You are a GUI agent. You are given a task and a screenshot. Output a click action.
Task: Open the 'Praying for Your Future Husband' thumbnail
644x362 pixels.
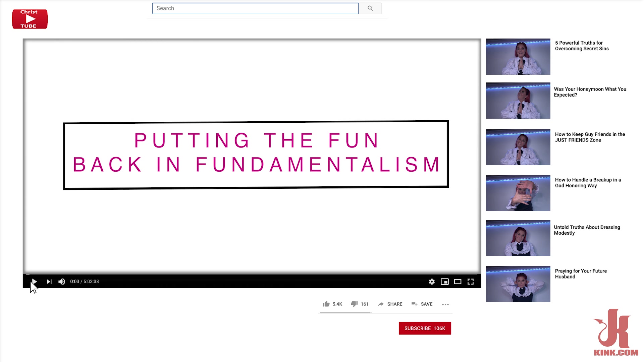click(x=518, y=284)
